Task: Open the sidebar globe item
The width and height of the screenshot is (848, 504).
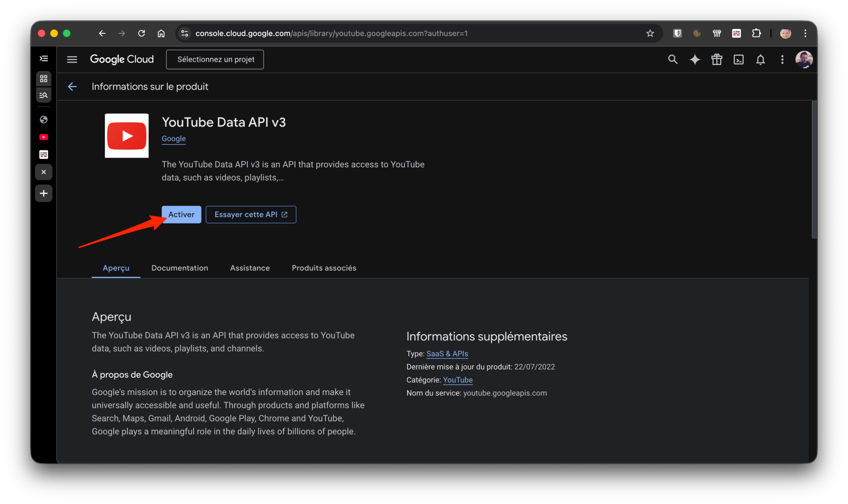Action: click(x=44, y=120)
